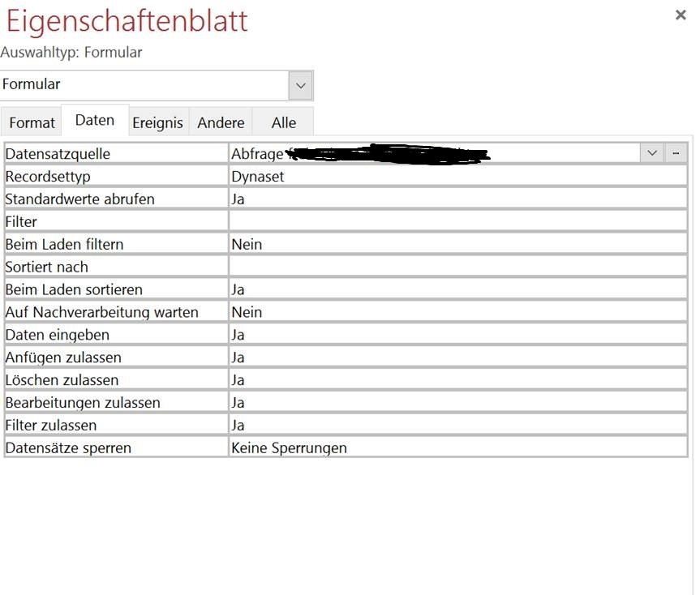Screen dimensions: 700x595
Task: Show the Alle tab
Action: (283, 123)
